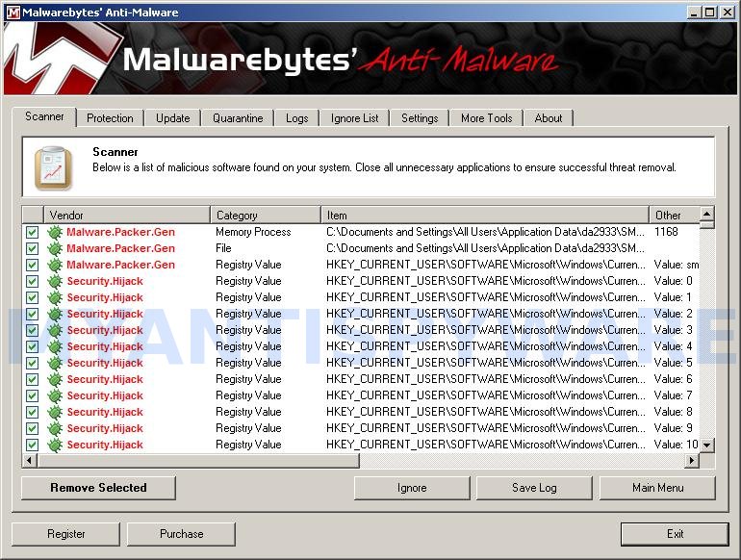Screen dimensions: 741x560
Task: Click the Register button
Action: 65,534
